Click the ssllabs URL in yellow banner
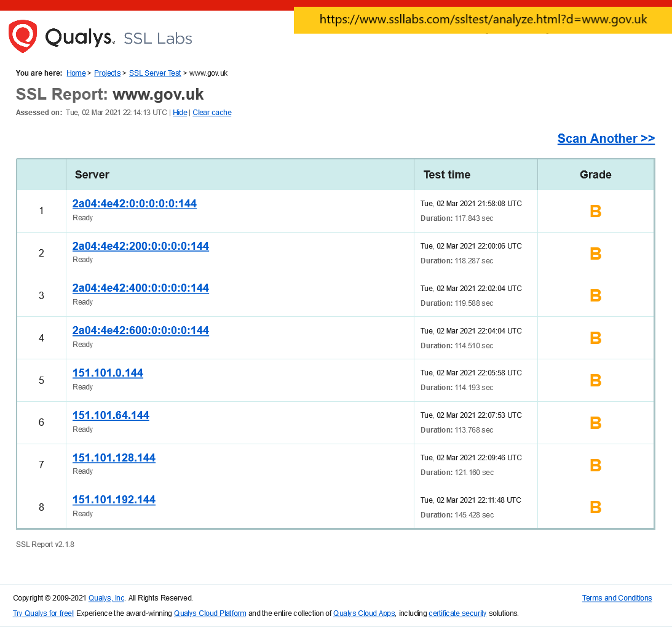This screenshot has width=672, height=627. point(483,20)
